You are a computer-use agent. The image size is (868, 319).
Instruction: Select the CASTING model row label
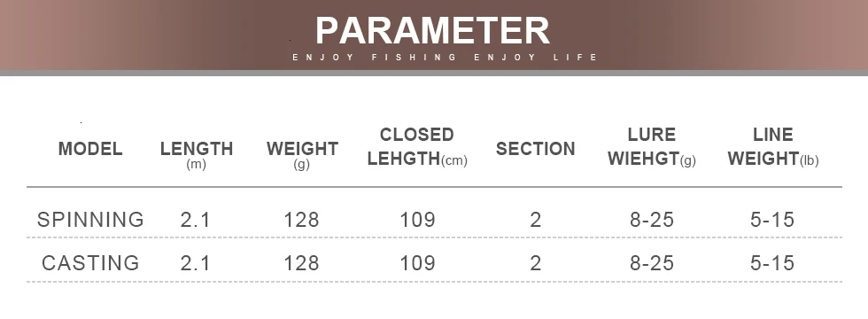click(x=90, y=262)
